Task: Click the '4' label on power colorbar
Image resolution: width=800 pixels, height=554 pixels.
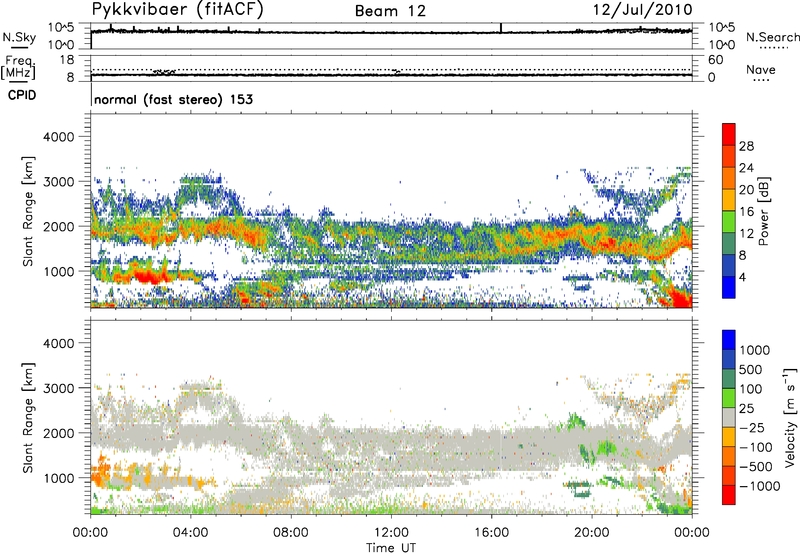Action: point(743,278)
